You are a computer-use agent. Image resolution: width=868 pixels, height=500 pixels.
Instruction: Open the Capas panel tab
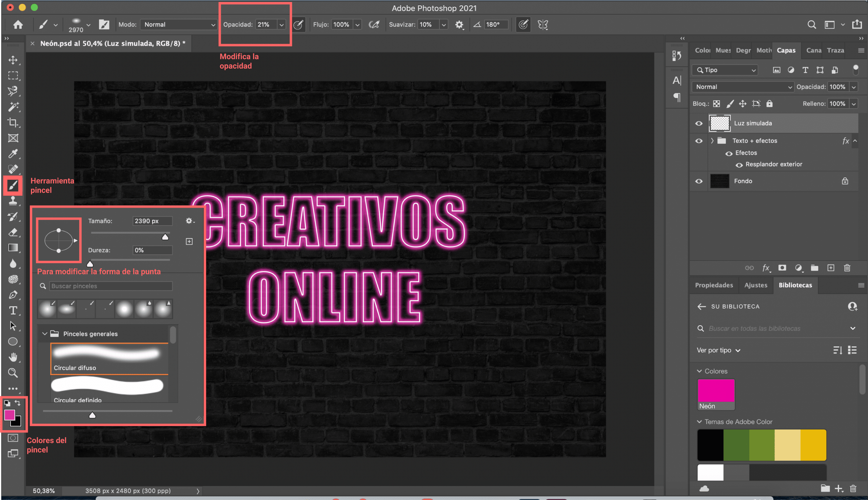pos(786,50)
